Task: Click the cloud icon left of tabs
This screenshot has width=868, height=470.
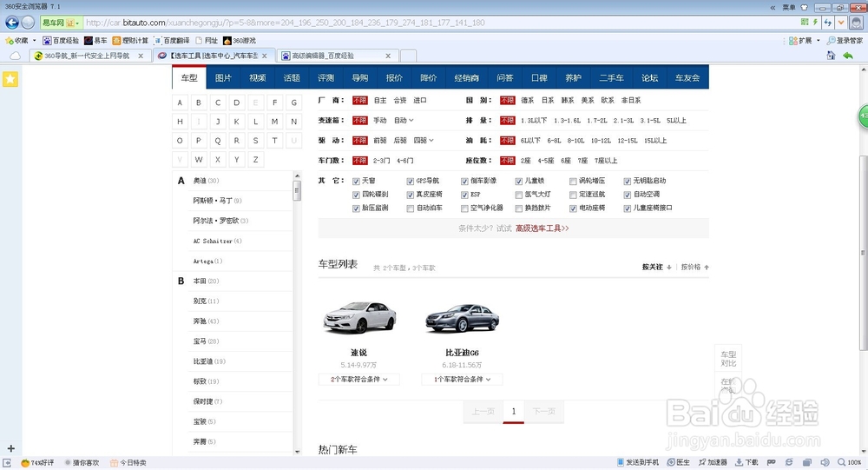Action: pyautogui.click(x=15, y=56)
